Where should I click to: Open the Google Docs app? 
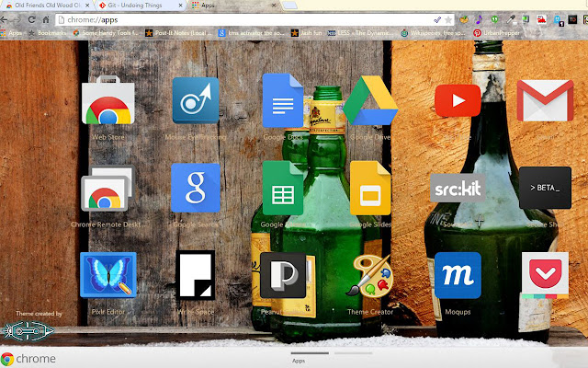[283, 100]
